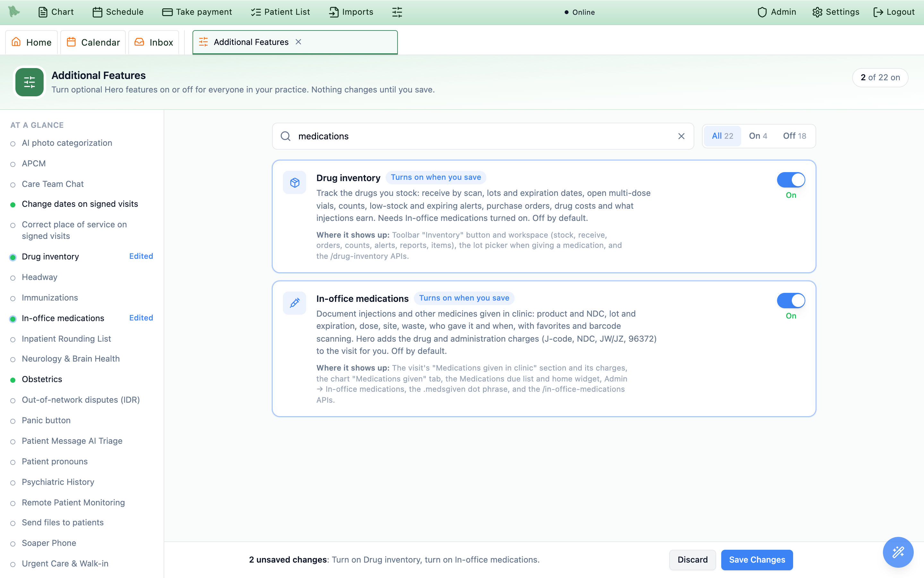Save the unsaved changes

tap(757, 560)
